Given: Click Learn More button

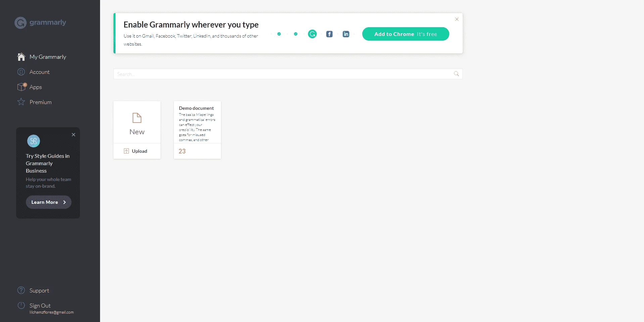Looking at the screenshot, I should pyautogui.click(x=49, y=202).
